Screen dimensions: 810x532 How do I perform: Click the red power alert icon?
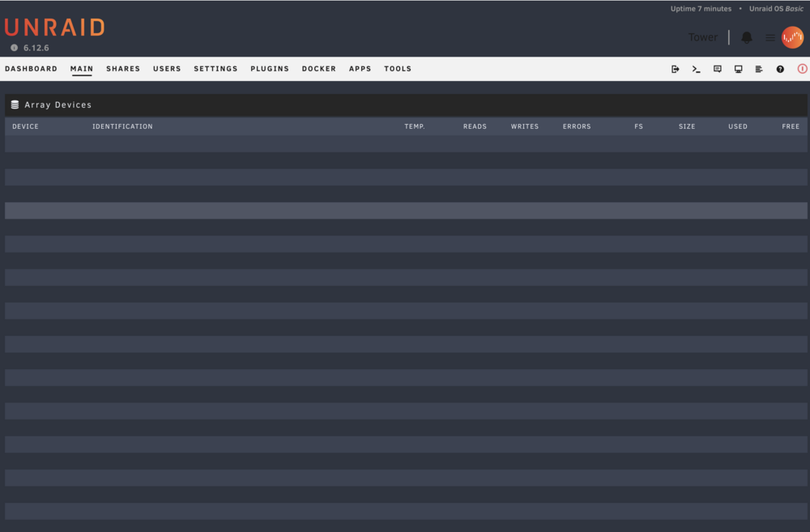tap(802, 69)
